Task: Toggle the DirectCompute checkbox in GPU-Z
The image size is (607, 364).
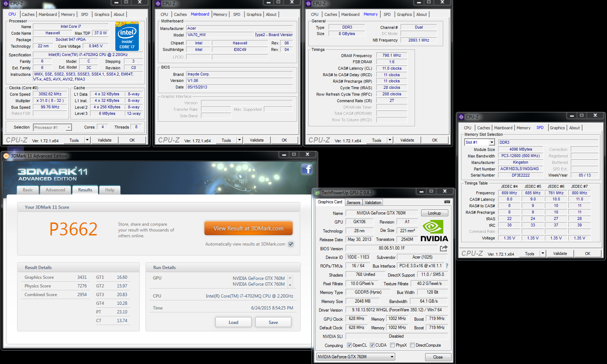Action: point(412,345)
